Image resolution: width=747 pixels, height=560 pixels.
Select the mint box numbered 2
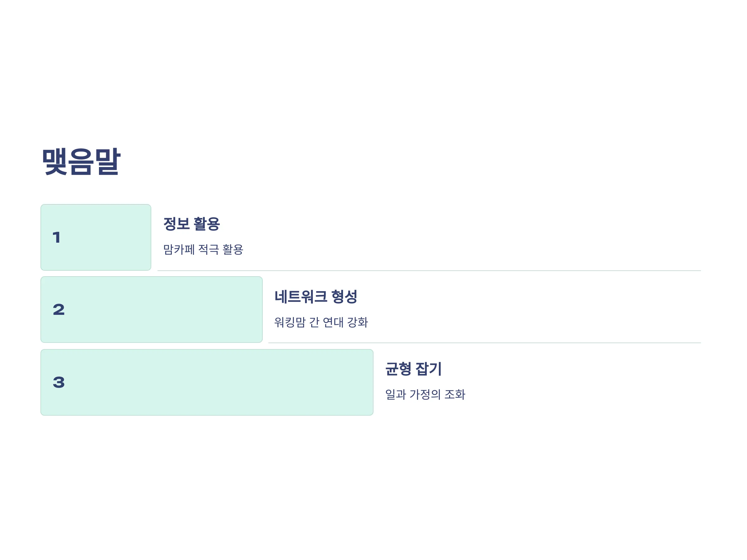152,310
